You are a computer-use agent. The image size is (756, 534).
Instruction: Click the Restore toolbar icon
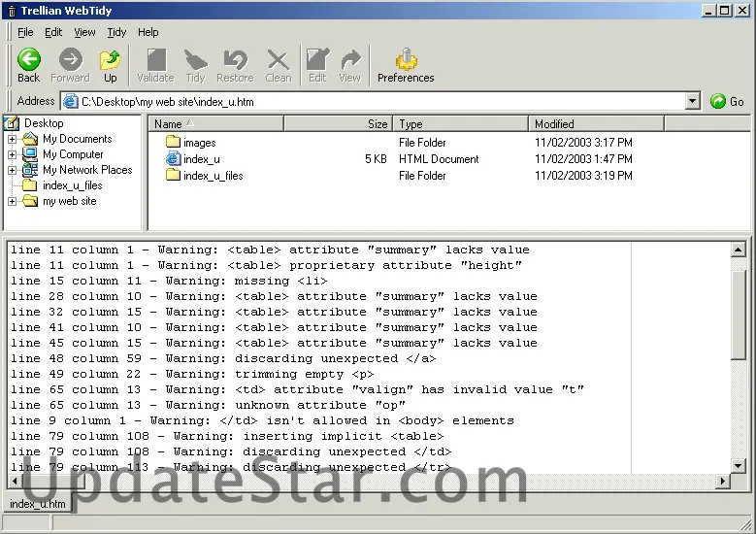[x=235, y=60]
